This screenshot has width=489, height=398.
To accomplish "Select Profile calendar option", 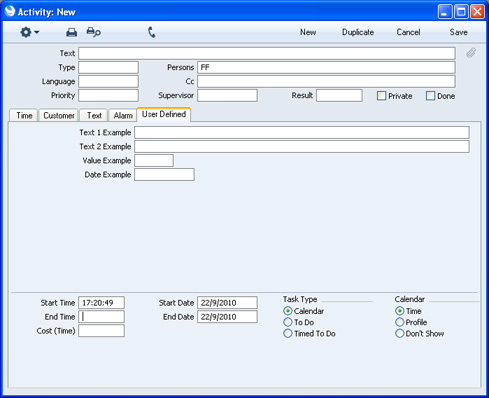I will click(x=399, y=322).
